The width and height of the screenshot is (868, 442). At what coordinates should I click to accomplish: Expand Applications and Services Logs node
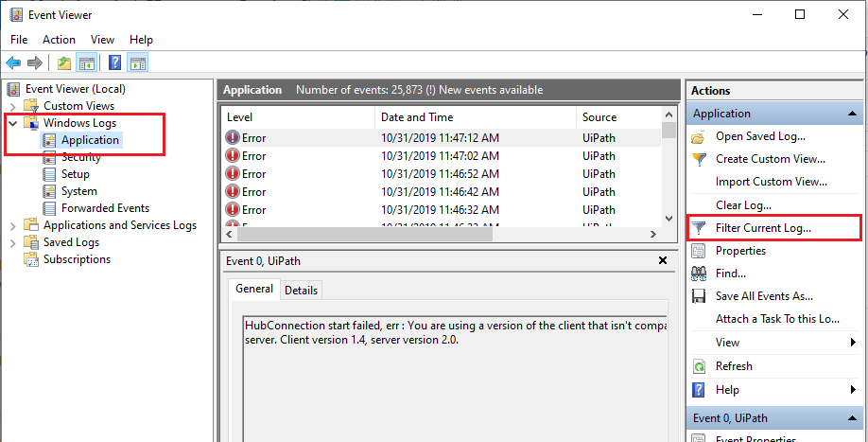click(13, 225)
